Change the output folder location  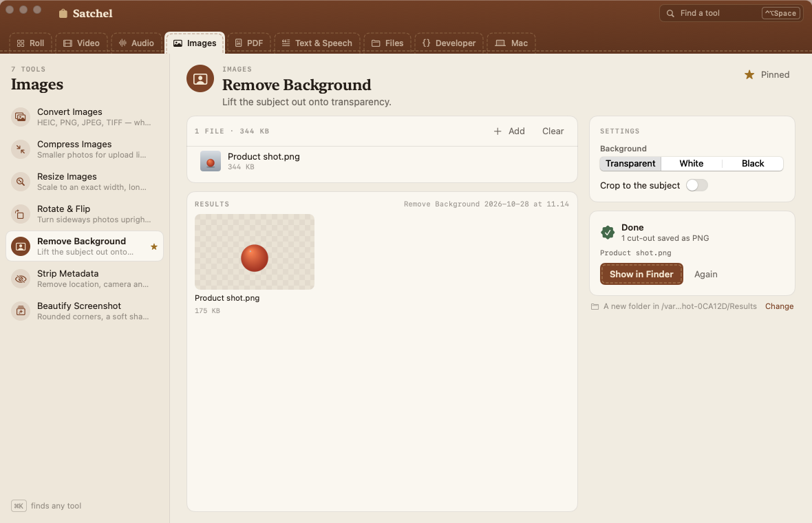779,306
